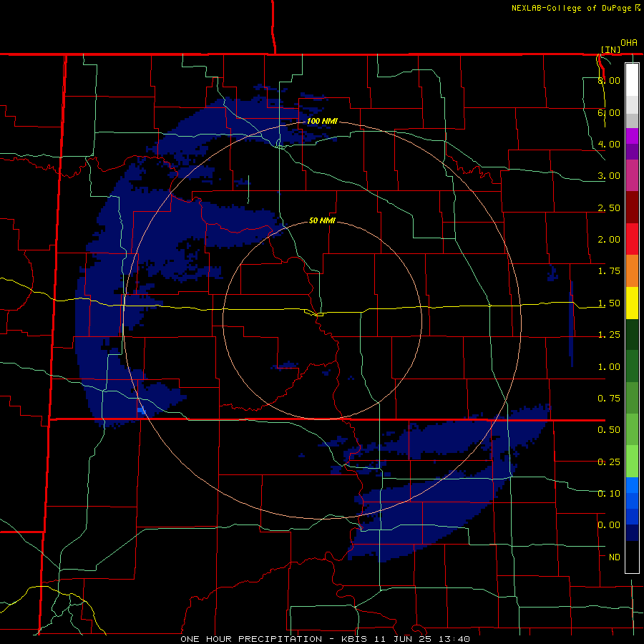Click the 0.50 legend value
644x644 pixels.
609,430
